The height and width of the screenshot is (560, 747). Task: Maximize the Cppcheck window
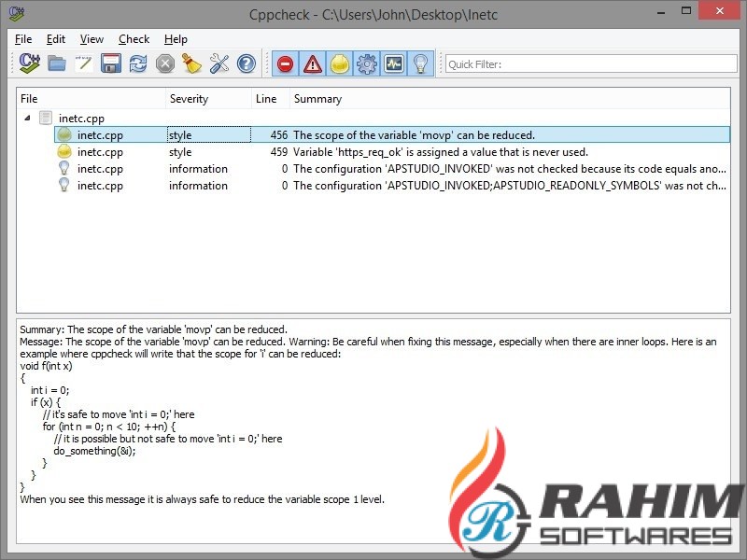[x=686, y=11]
